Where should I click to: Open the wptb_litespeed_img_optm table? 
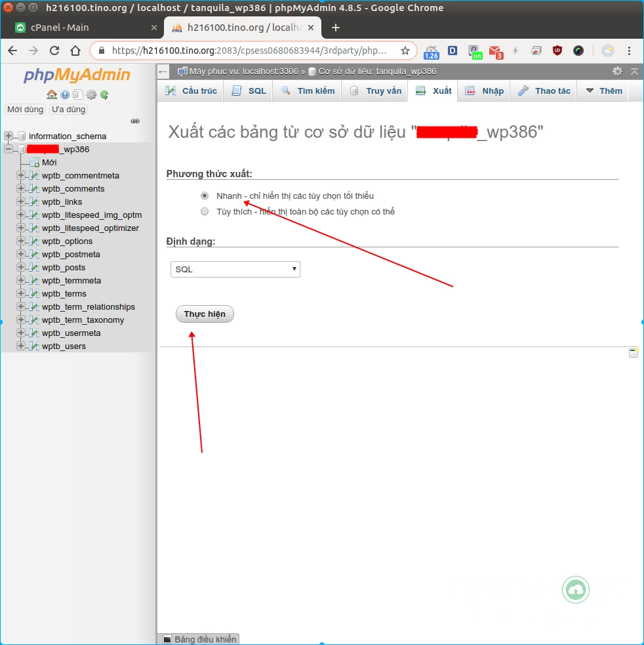pos(92,215)
